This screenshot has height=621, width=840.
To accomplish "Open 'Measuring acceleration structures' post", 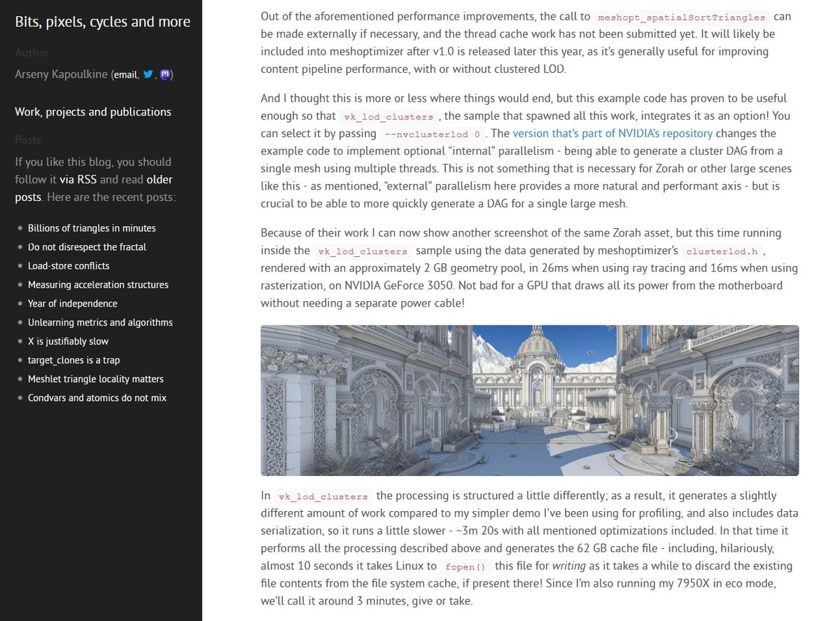I will tap(98, 285).
